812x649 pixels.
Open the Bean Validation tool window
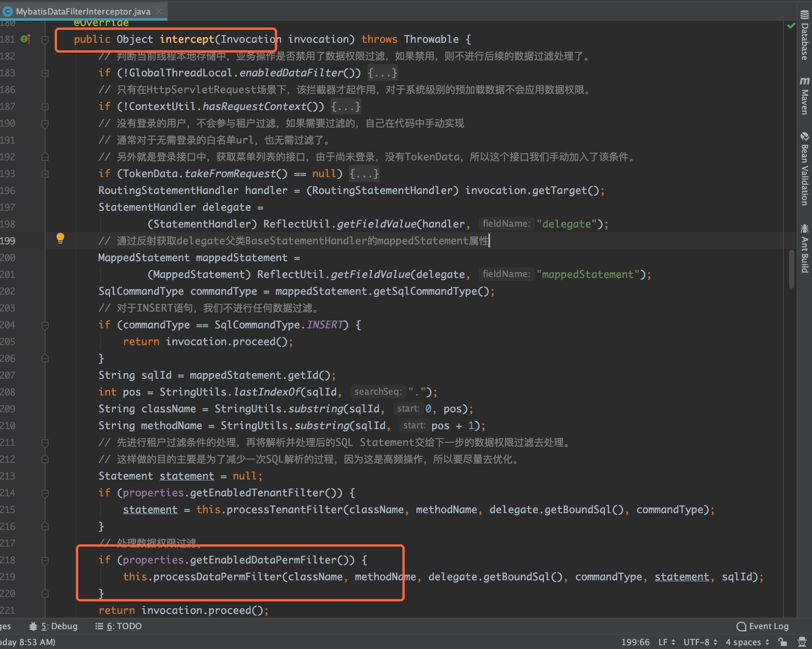(x=804, y=169)
